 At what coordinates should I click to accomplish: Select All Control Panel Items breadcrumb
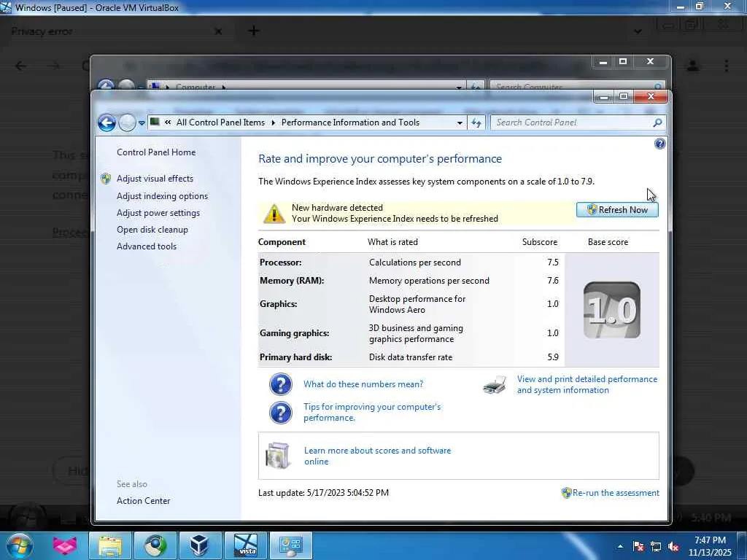point(220,122)
